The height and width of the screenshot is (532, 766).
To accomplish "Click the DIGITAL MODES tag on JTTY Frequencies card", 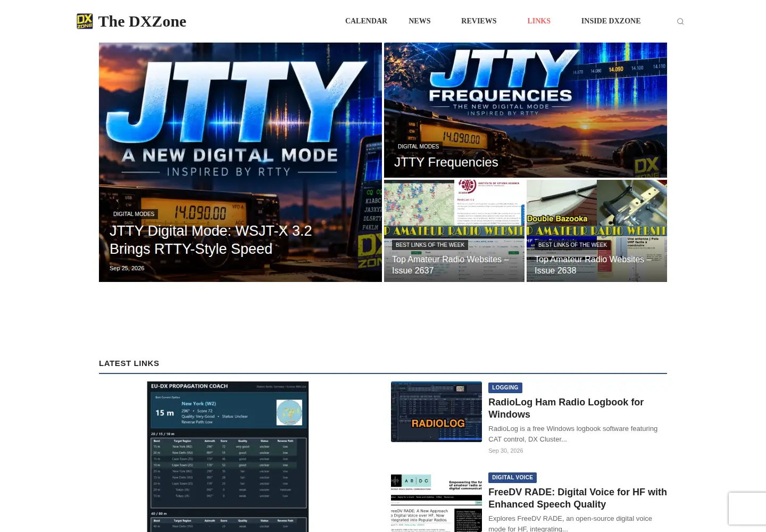I will click(419, 146).
